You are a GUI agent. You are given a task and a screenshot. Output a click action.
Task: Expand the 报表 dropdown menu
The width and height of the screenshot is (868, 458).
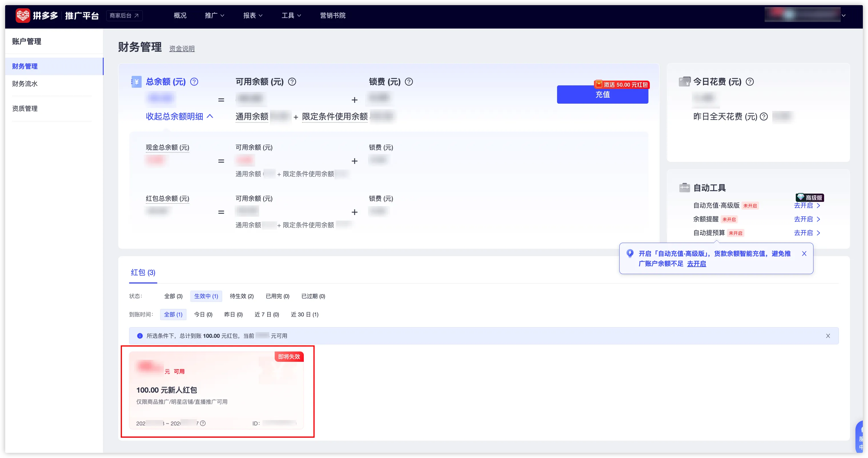coord(253,15)
